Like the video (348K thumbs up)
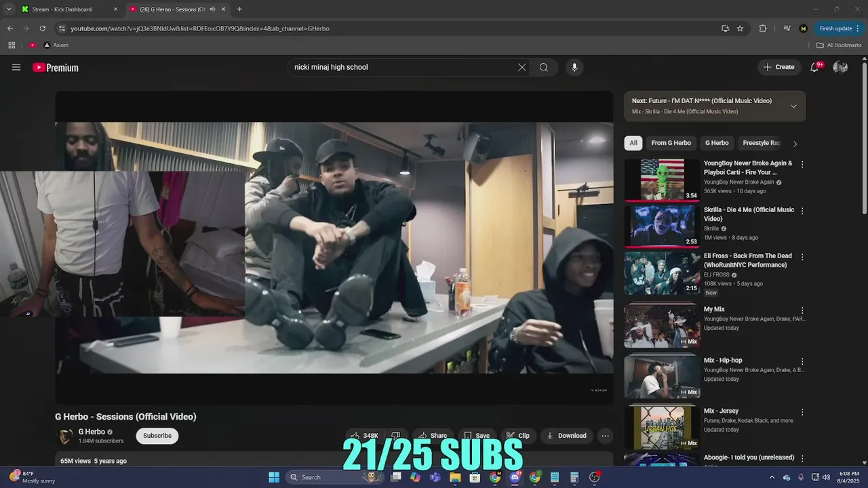The width and height of the screenshot is (868, 488). (x=365, y=436)
